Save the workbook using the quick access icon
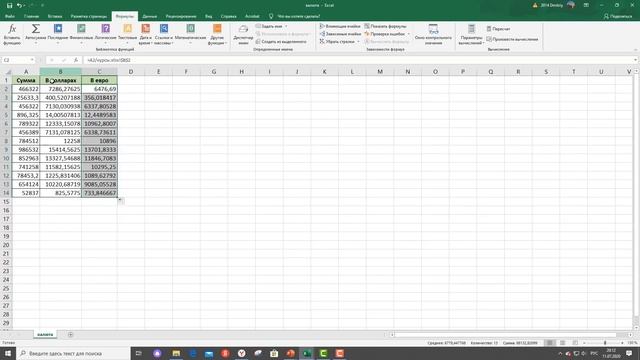Screen dimensions: 640x360 [x=9, y=5]
